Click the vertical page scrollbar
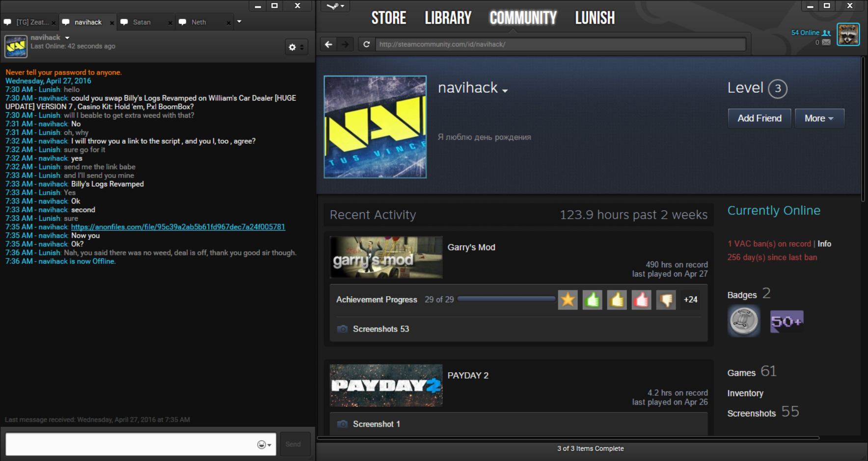The height and width of the screenshot is (461, 868). pyautogui.click(x=864, y=128)
